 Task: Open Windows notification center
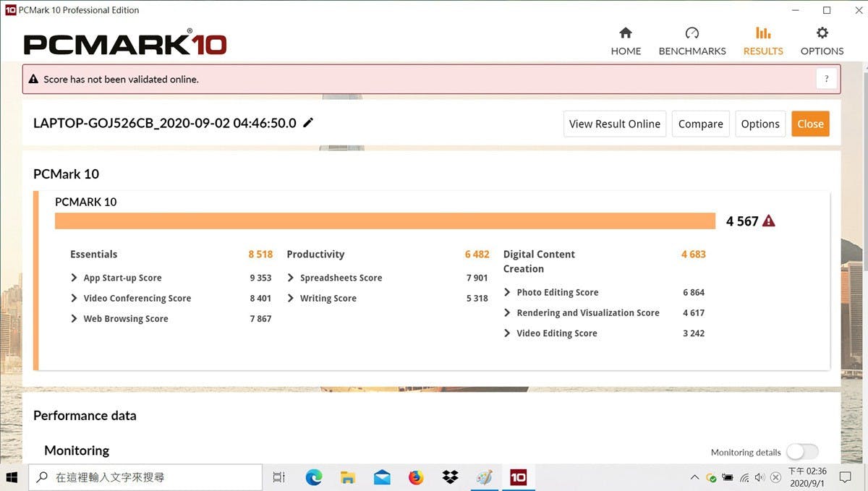point(845,477)
